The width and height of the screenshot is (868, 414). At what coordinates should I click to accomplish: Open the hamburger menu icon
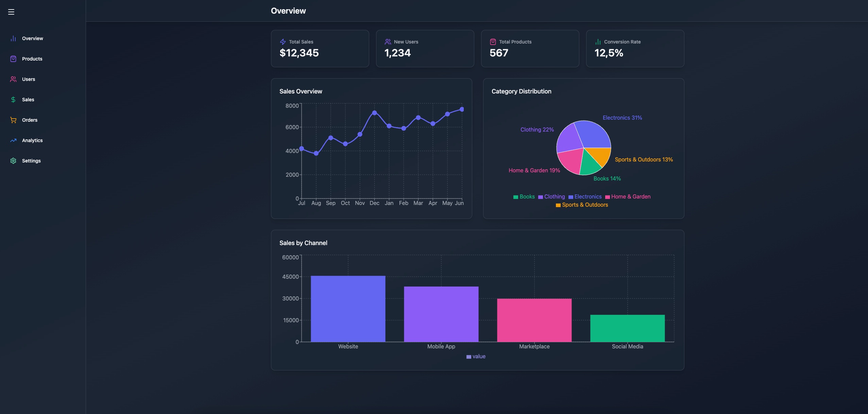11,12
